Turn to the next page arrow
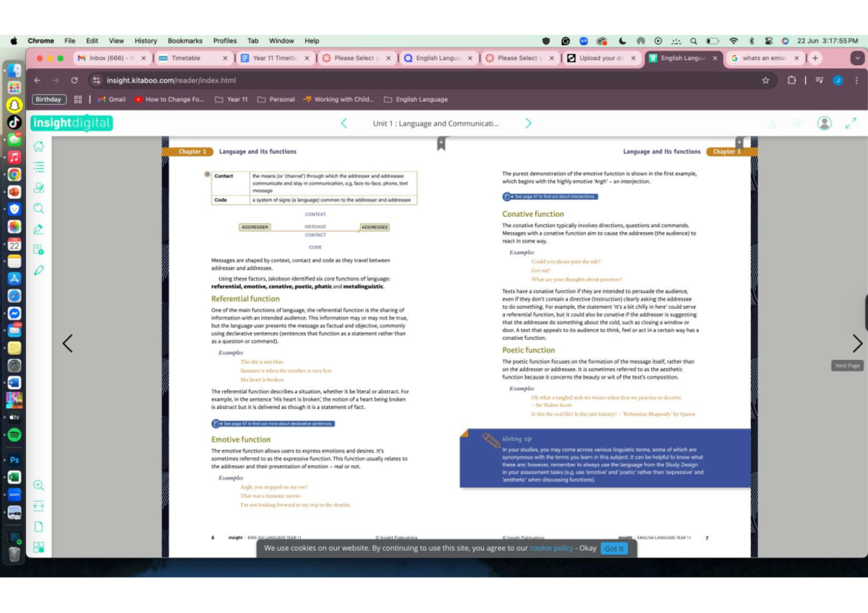 (857, 343)
